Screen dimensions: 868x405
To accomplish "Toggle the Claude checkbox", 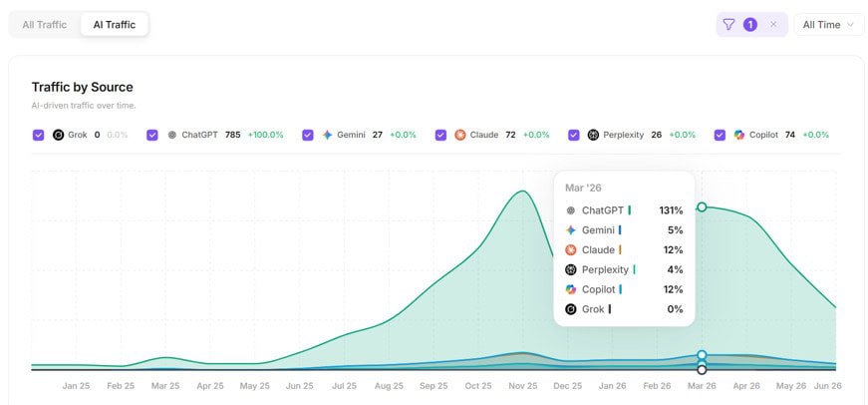I will (440, 135).
